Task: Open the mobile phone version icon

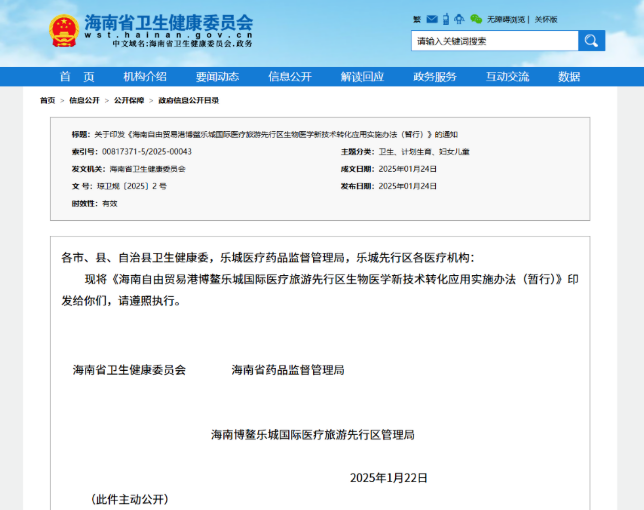Action: pyautogui.click(x=445, y=19)
